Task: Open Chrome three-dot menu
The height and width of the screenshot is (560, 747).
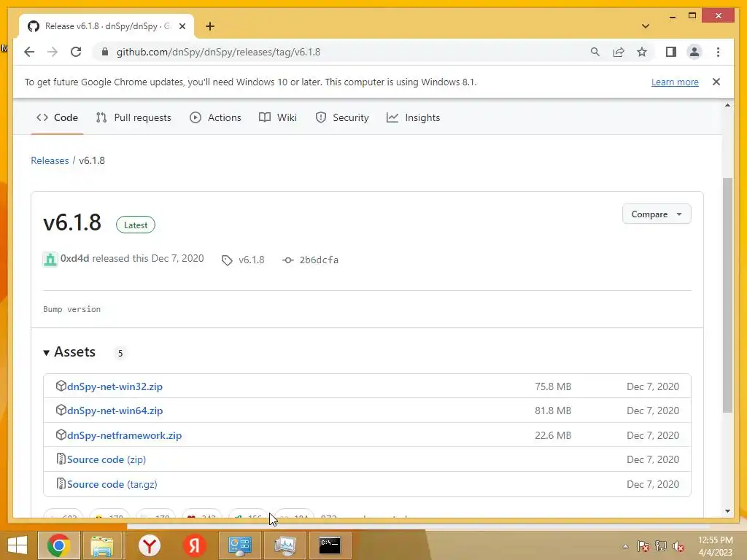Action: click(718, 52)
